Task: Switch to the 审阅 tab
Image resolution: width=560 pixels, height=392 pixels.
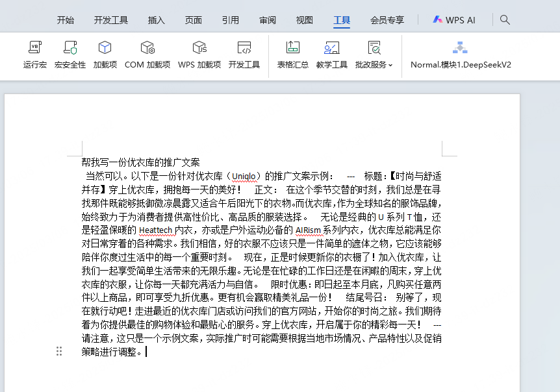Action: tap(268, 20)
